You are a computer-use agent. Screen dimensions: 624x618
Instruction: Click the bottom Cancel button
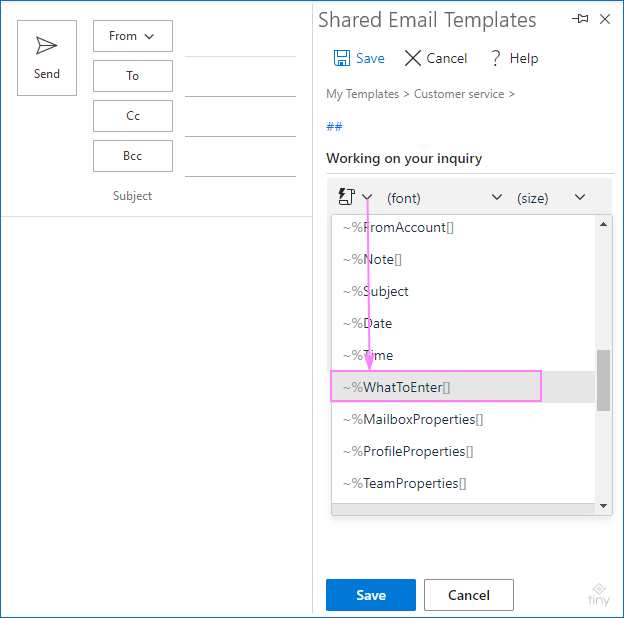pyautogui.click(x=469, y=595)
